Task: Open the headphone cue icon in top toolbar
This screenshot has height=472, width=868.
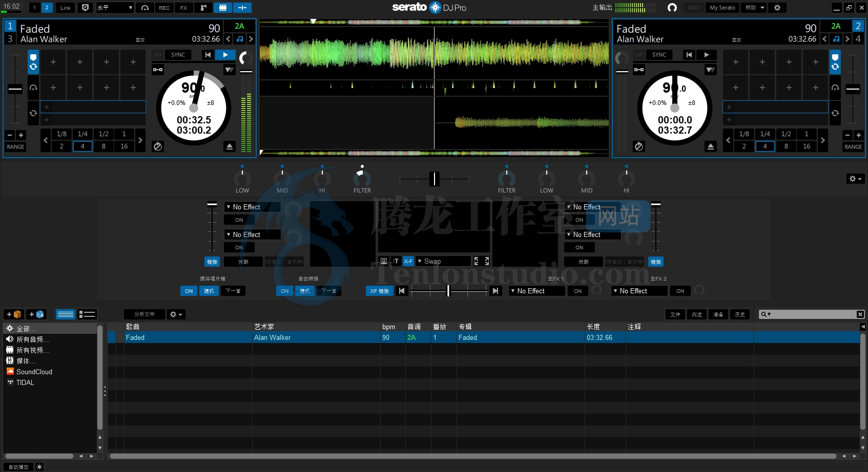Action: (x=145, y=8)
